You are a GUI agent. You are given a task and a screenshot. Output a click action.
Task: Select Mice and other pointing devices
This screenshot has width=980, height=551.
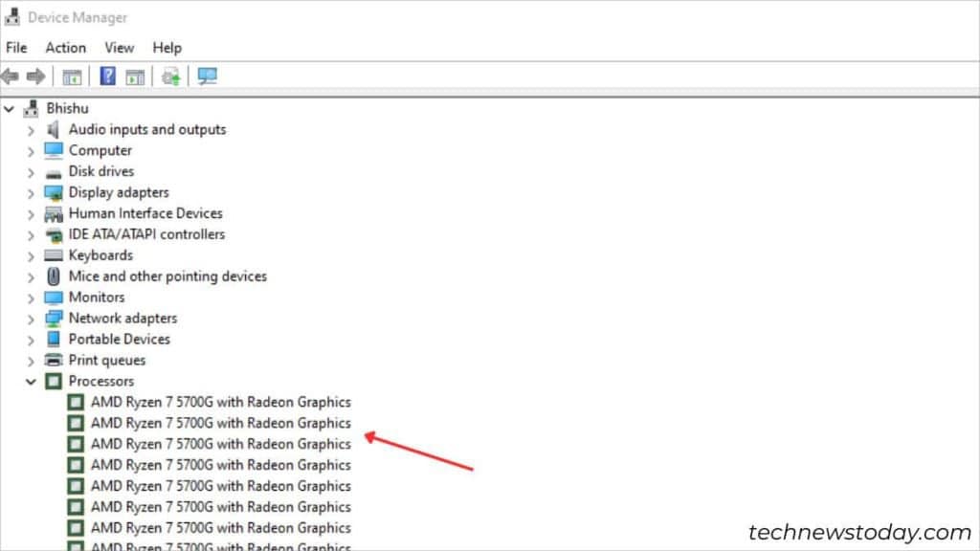coord(167,276)
